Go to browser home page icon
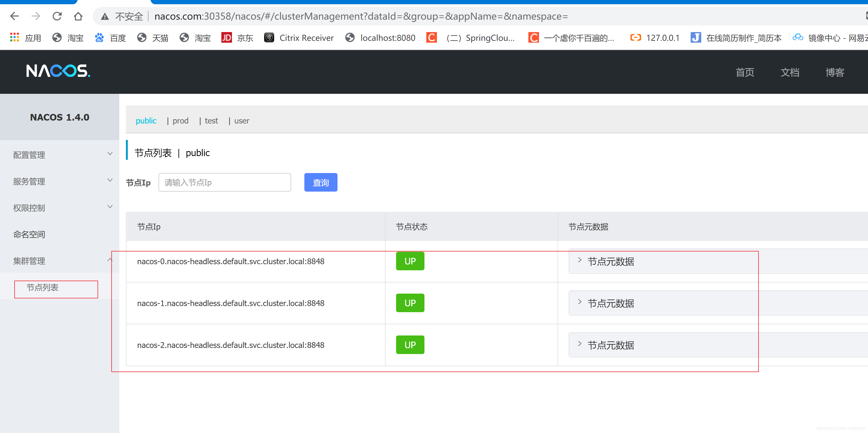868x433 pixels. pyautogui.click(x=78, y=16)
